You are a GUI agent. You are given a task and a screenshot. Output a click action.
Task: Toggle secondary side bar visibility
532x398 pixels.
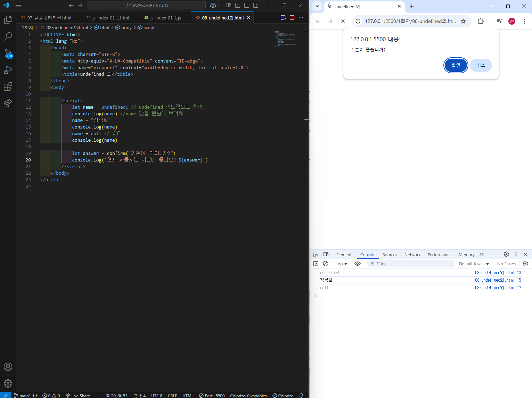(256, 5)
